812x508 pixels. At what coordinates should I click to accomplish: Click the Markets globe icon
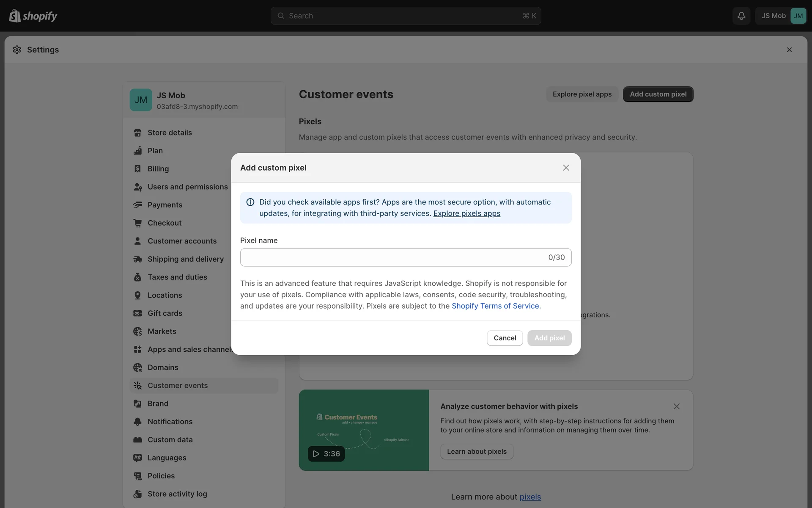tap(137, 331)
